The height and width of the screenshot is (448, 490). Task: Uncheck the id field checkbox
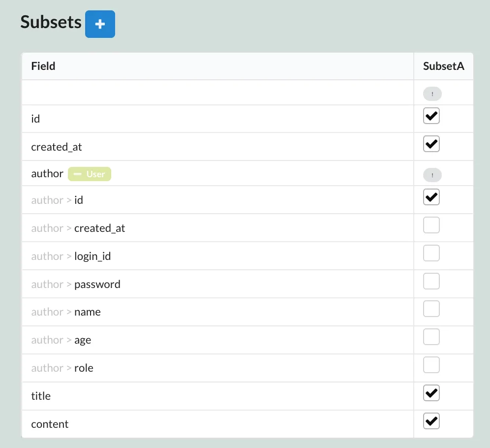pos(431,117)
